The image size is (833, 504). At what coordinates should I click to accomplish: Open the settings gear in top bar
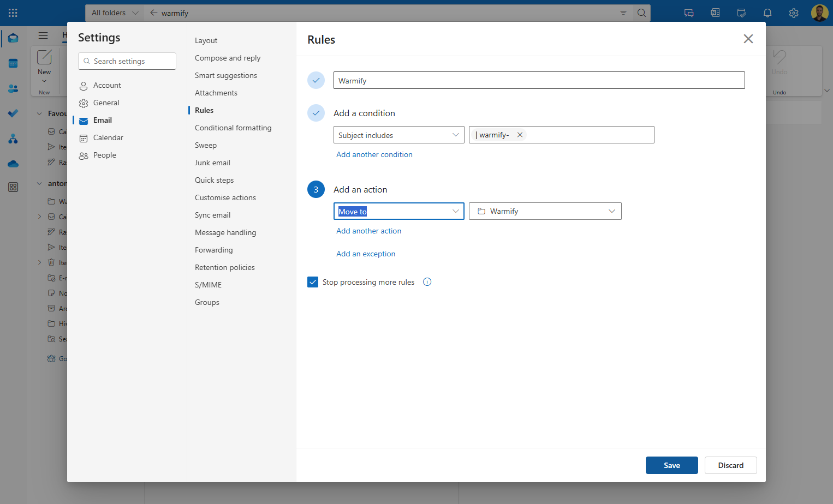tap(794, 13)
